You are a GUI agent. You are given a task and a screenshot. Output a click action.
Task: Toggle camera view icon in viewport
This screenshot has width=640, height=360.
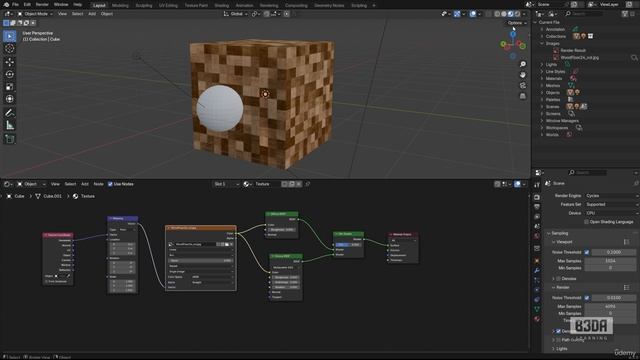click(523, 86)
